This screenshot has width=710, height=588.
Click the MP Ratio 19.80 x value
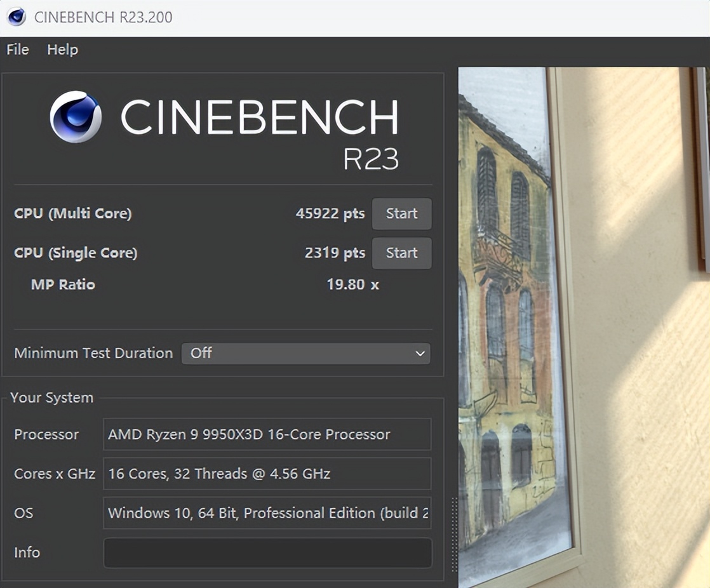[352, 284]
